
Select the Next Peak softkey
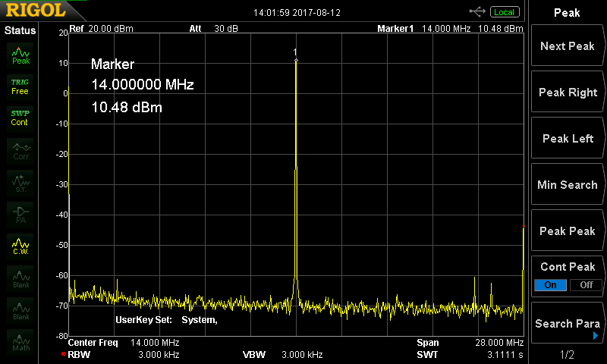(x=567, y=45)
